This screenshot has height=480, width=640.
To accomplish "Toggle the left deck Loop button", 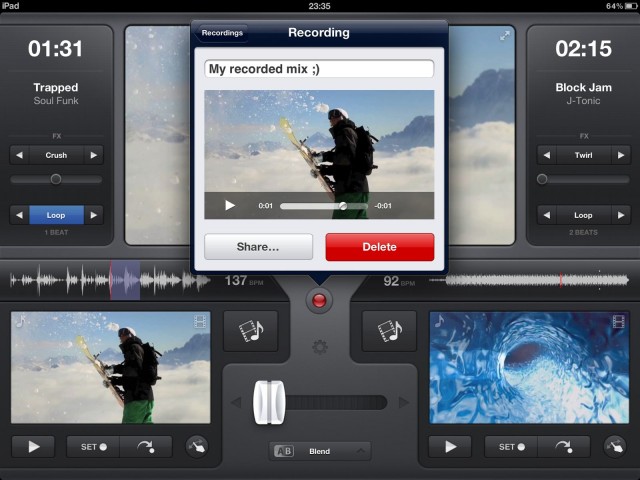I will 56,215.
